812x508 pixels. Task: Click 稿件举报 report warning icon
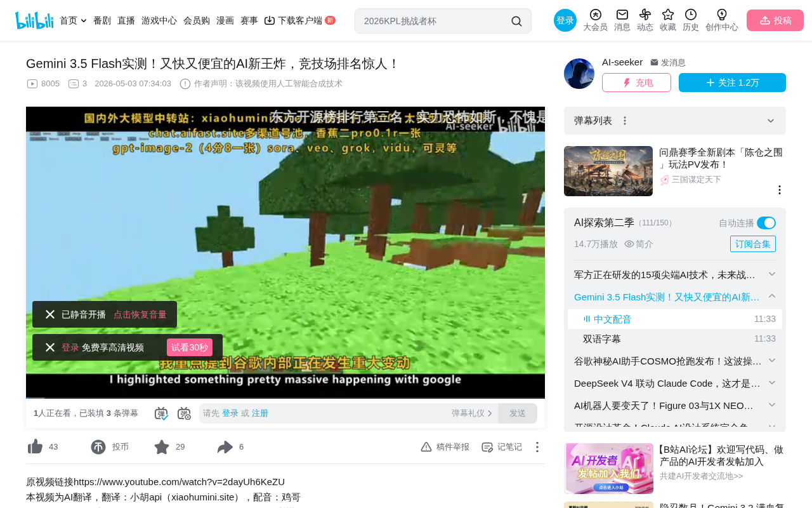point(426,447)
